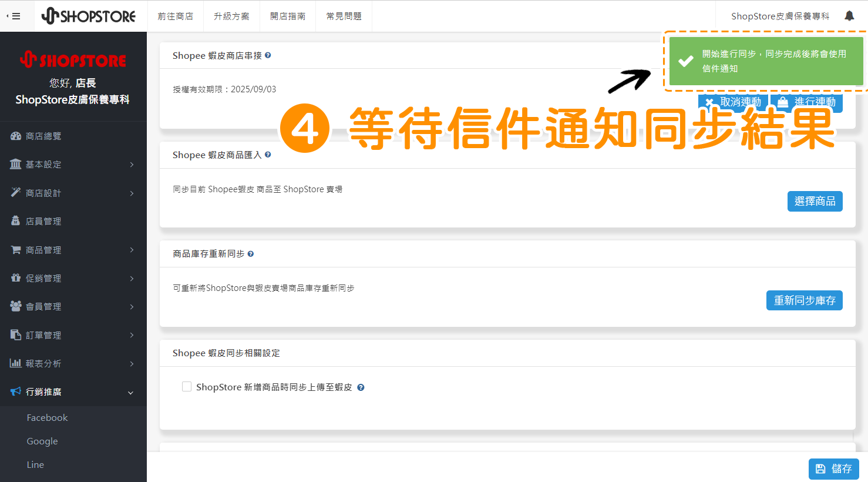The height and width of the screenshot is (482, 868).
Task: Open 店員管理 in sidebar
Action: (x=43, y=221)
